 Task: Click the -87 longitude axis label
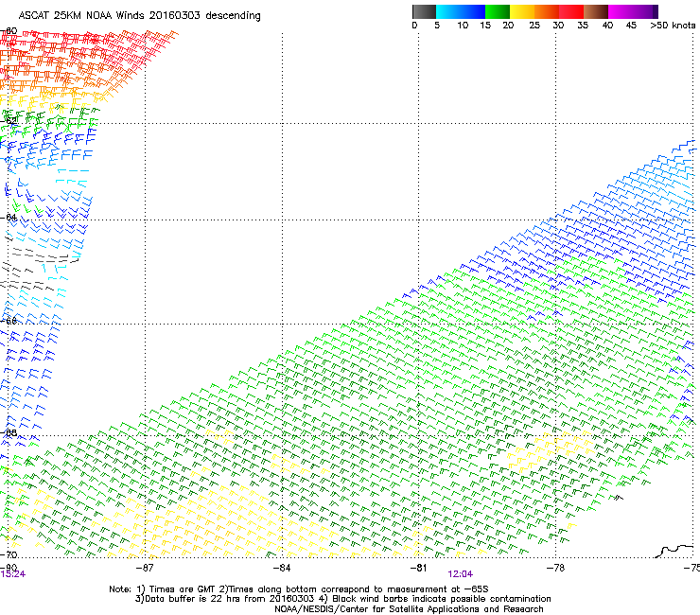(x=144, y=568)
